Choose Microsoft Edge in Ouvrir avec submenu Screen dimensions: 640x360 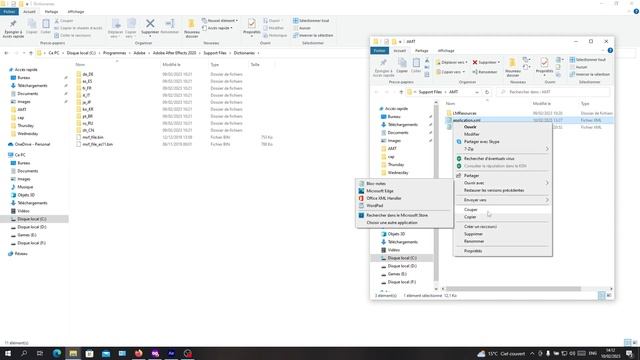(x=404, y=191)
